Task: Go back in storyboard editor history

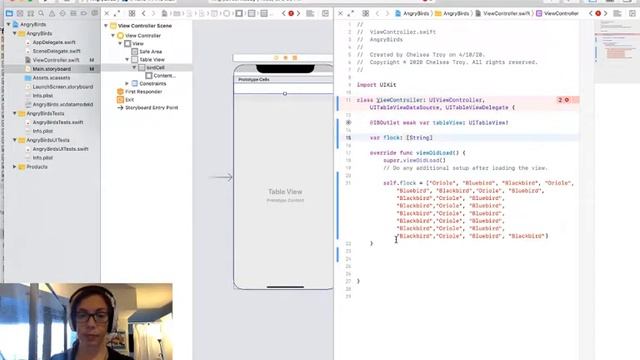Action: [143, 13]
